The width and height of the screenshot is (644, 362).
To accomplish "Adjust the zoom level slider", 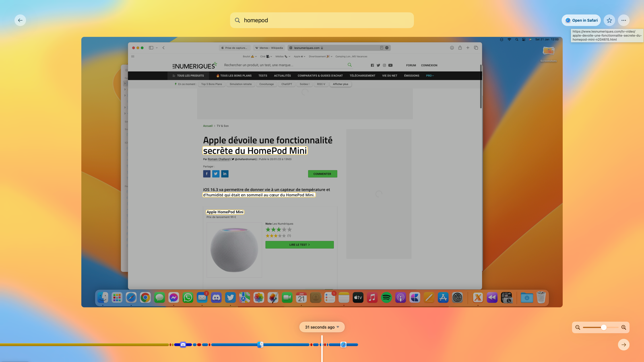I will tap(603, 327).
